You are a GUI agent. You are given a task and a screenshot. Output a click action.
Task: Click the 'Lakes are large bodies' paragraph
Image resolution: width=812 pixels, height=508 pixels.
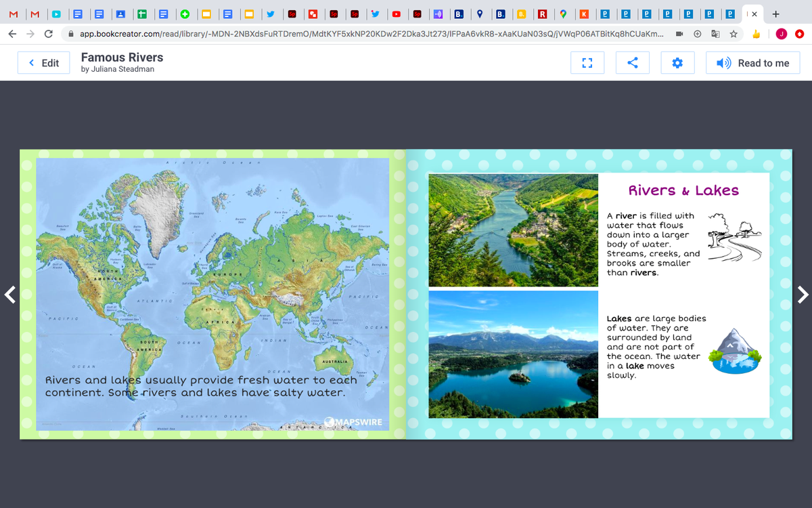pos(656,347)
